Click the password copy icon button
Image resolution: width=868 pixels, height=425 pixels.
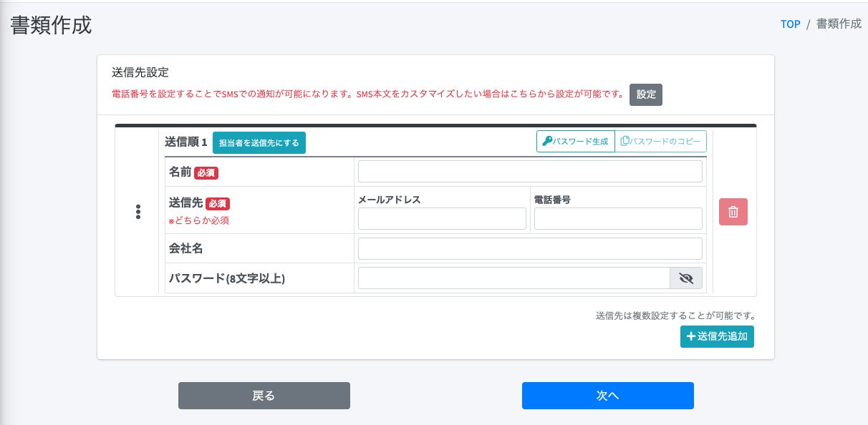[625, 141]
